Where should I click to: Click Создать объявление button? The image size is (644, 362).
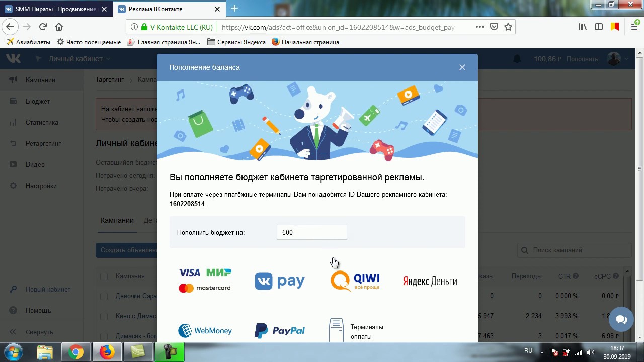[x=127, y=250]
